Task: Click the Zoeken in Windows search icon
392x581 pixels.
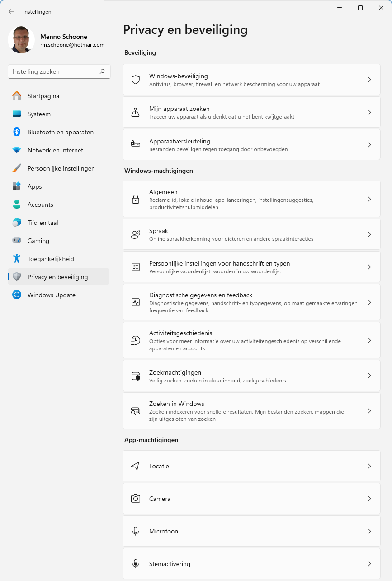Action: coord(136,411)
